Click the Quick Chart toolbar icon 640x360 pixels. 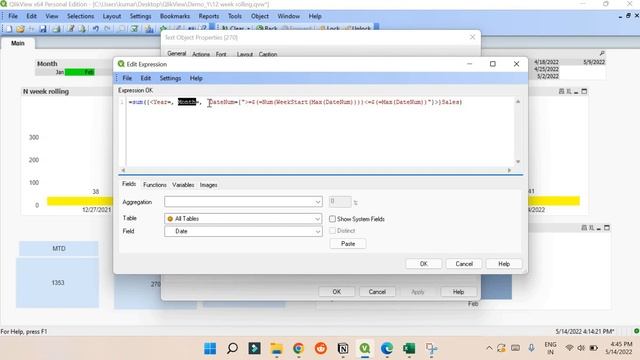pyautogui.click(x=149, y=29)
